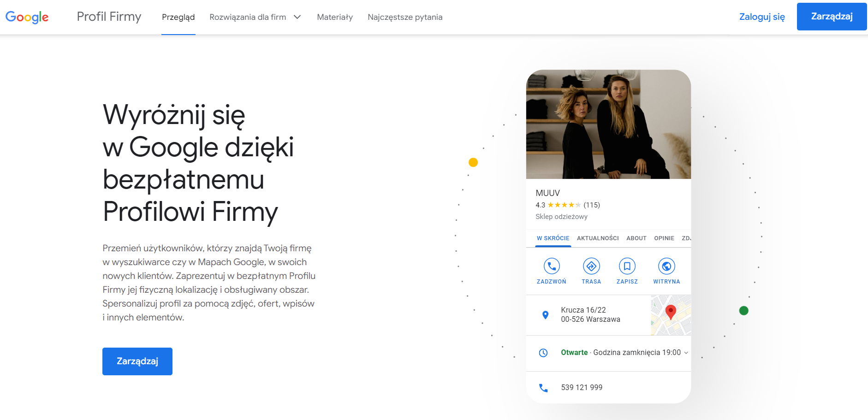Open Najczęstsze pytania menu item
868x420 pixels.
pyautogui.click(x=405, y=17)
